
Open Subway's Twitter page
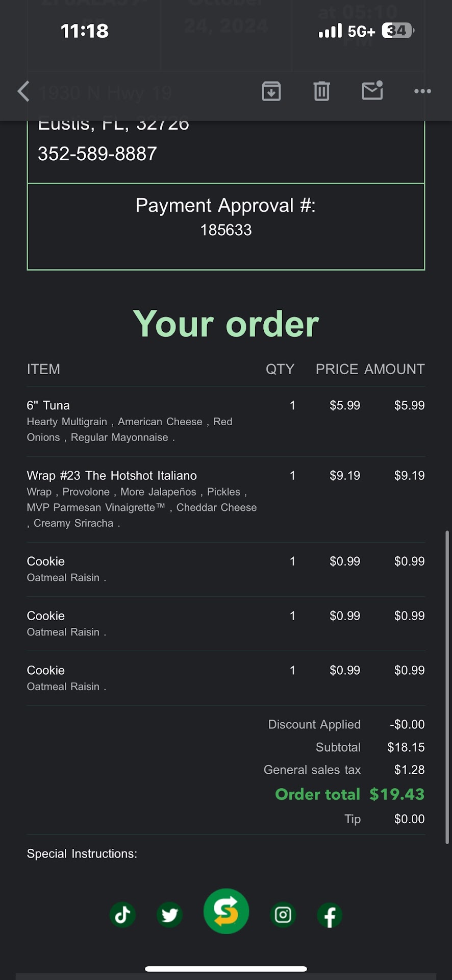[x=169, y=915]
